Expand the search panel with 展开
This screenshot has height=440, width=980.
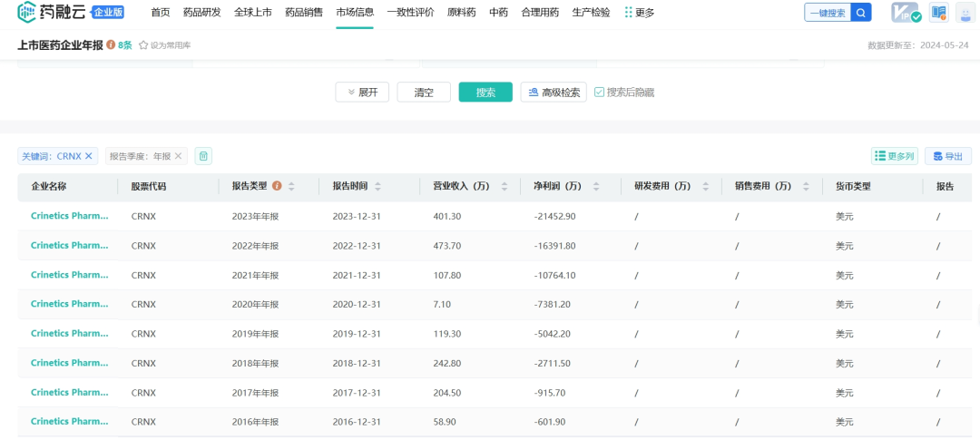pos(362,93)
